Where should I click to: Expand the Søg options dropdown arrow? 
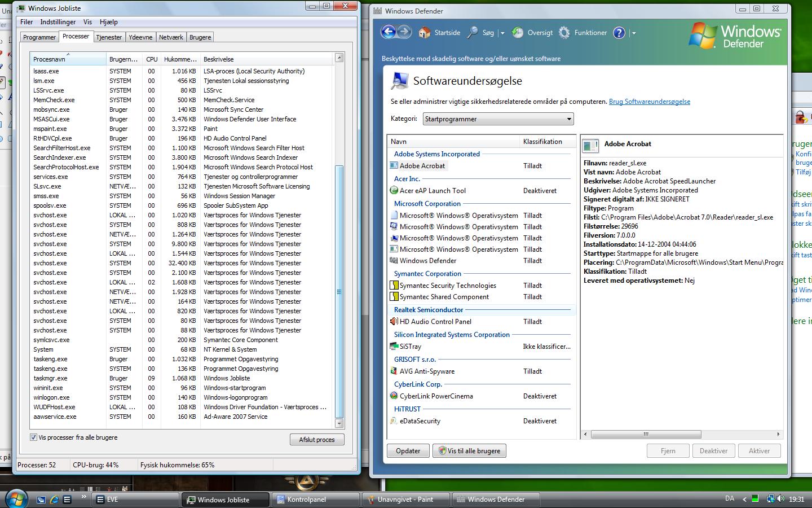502,33
